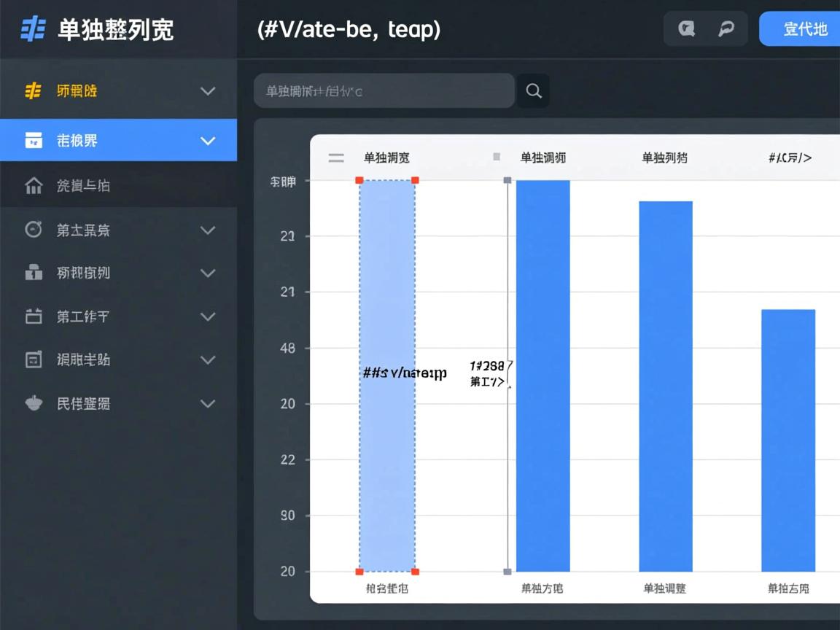This screenshot has height=630, width=840.
Task: Click the lock icon in the sidebar
Action: [x=34, y=273]
